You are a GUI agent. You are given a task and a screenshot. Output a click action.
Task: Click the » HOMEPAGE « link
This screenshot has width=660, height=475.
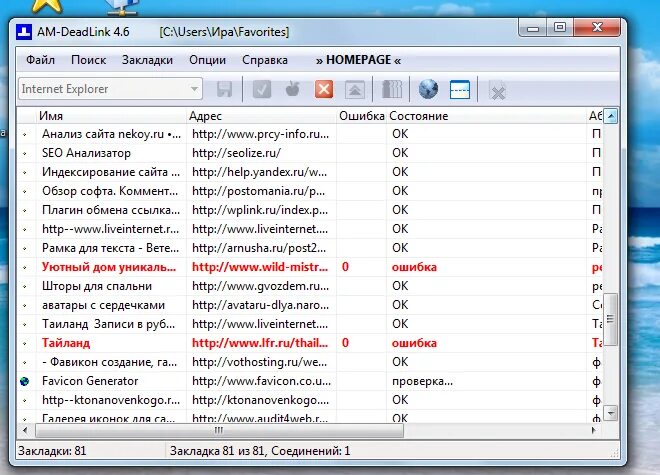pos(358,60)
